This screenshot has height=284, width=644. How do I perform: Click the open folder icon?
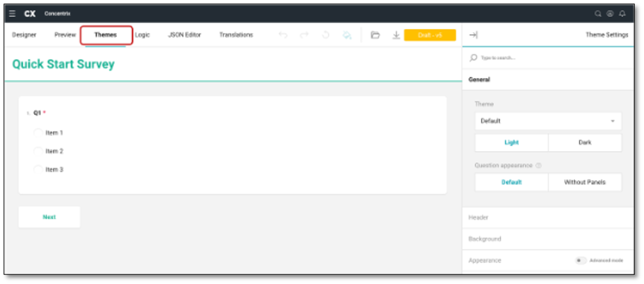coord(375,35)
